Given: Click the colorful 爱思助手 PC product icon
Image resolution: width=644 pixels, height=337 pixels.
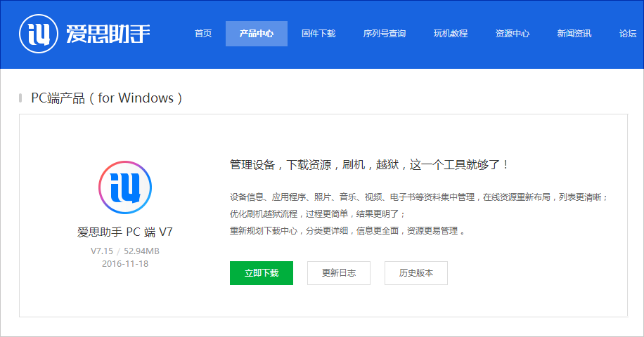Looking at the screenshot, I should pos(125,187).
